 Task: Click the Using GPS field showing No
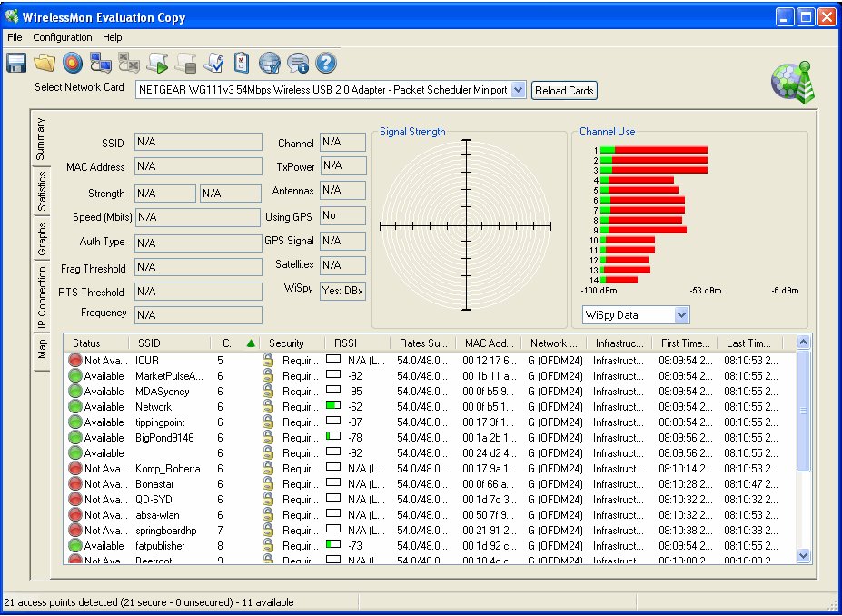pyautogui.click(x=342, y=216)
